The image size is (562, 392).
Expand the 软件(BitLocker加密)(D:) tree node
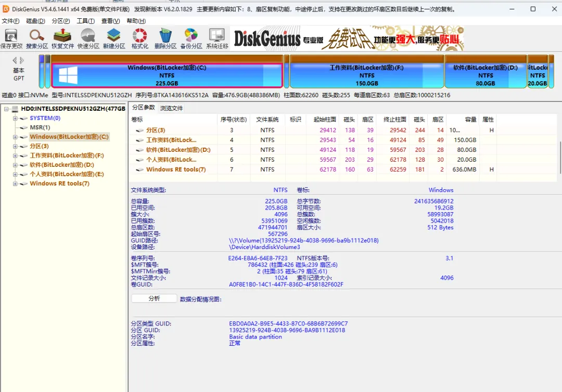15,165
